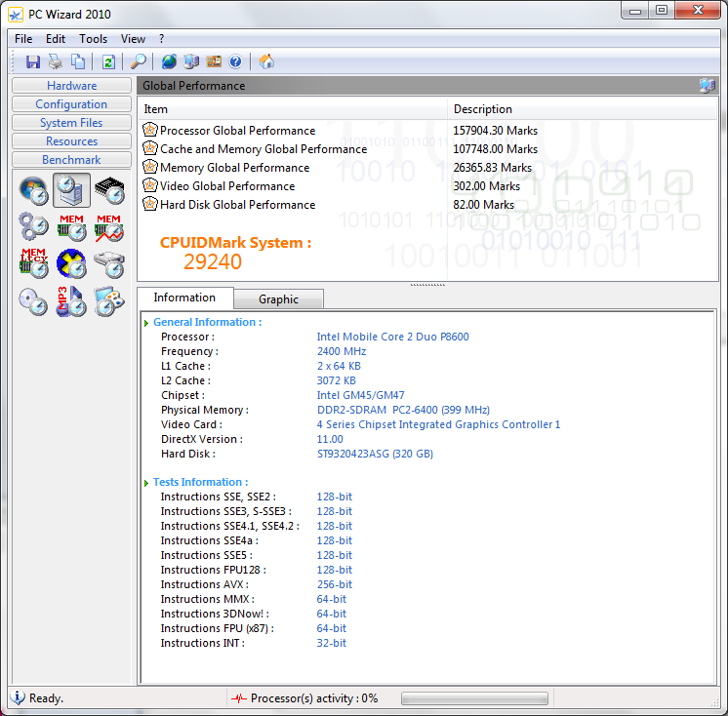Click the blue question mark help icon
Screen dimensions: 728x716
(236, 61)
